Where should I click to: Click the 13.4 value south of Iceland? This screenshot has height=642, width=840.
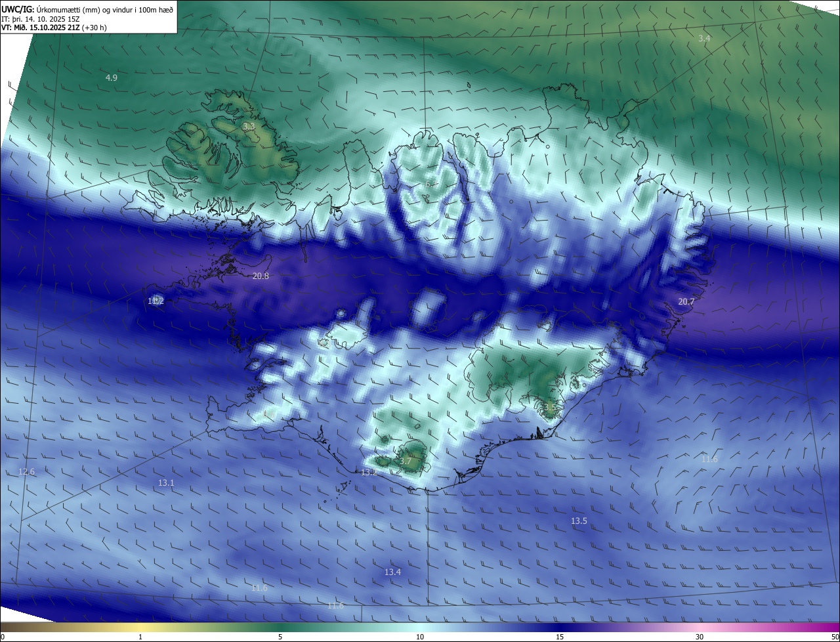click(392, 572)
